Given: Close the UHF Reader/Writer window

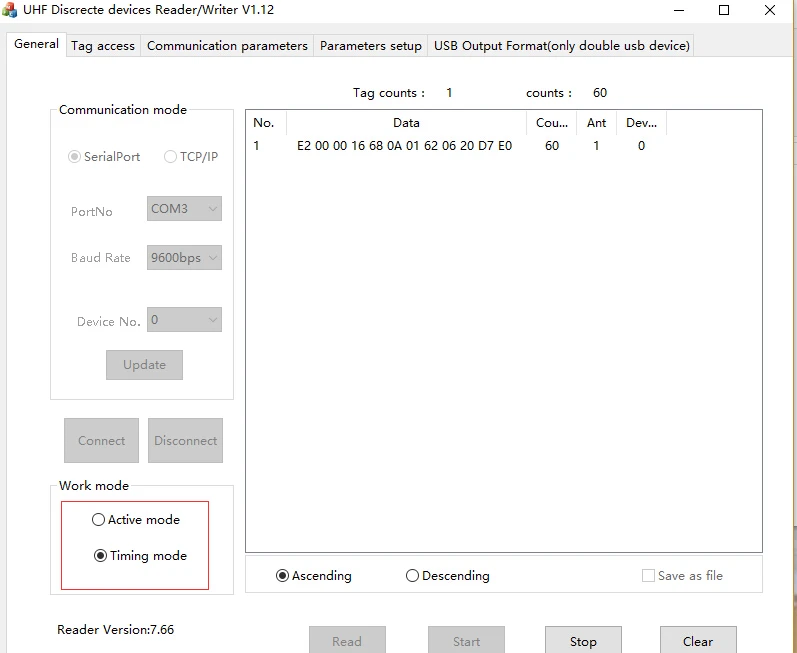Looking at the screenshot, I should click(x=770, y=10).
